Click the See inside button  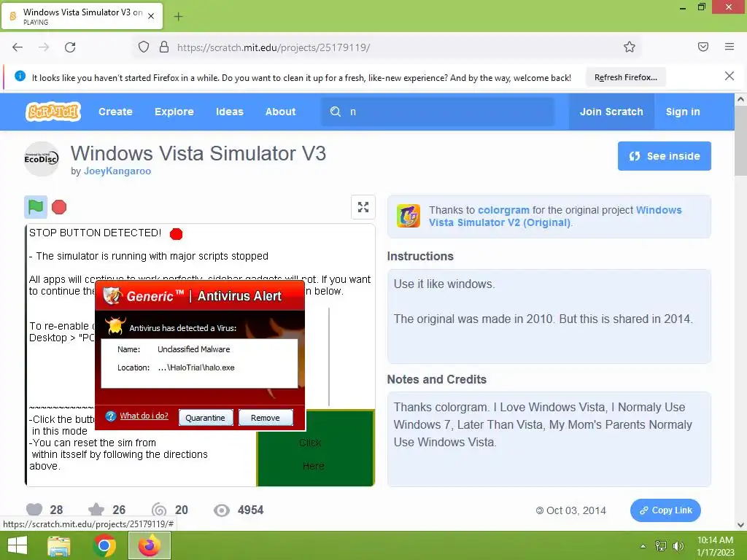(x=664, y=156)
